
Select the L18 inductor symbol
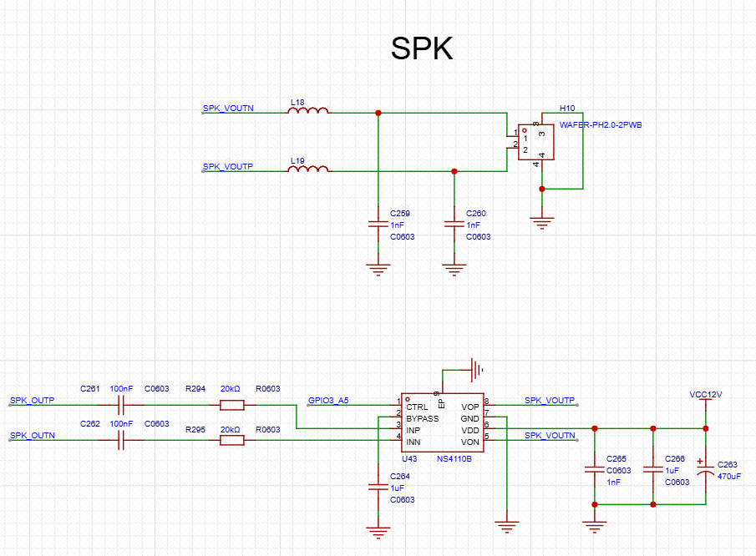[x=308, y=111]
